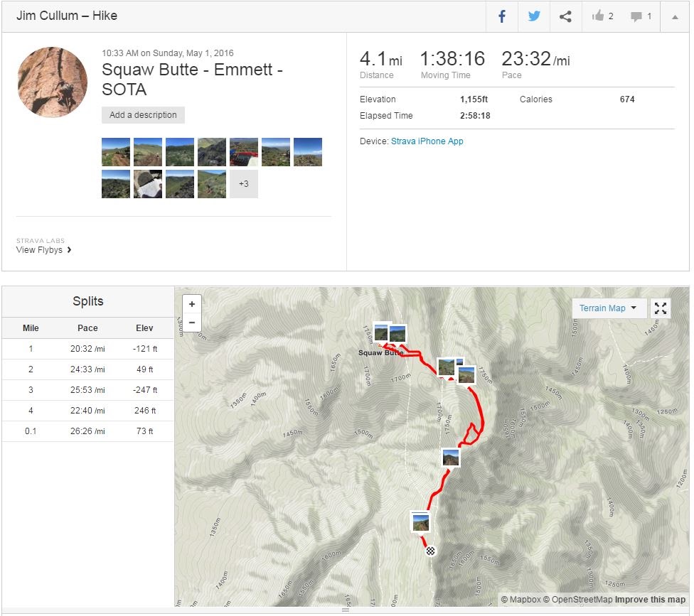The image size is (694, 616).
Task: Click the checkered finish marker on map
Action: (x=430, y=551)
